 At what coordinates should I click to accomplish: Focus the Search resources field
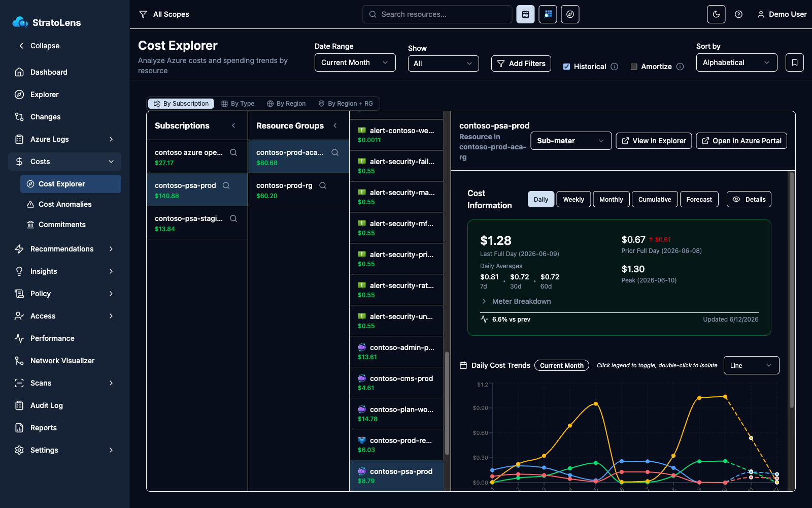coord(437,14)
